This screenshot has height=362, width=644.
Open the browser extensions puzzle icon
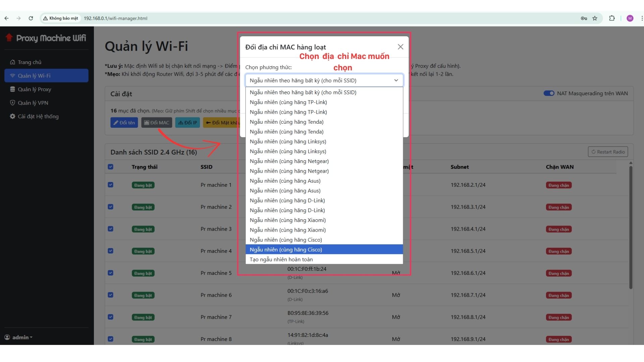(x=612, y=18)
